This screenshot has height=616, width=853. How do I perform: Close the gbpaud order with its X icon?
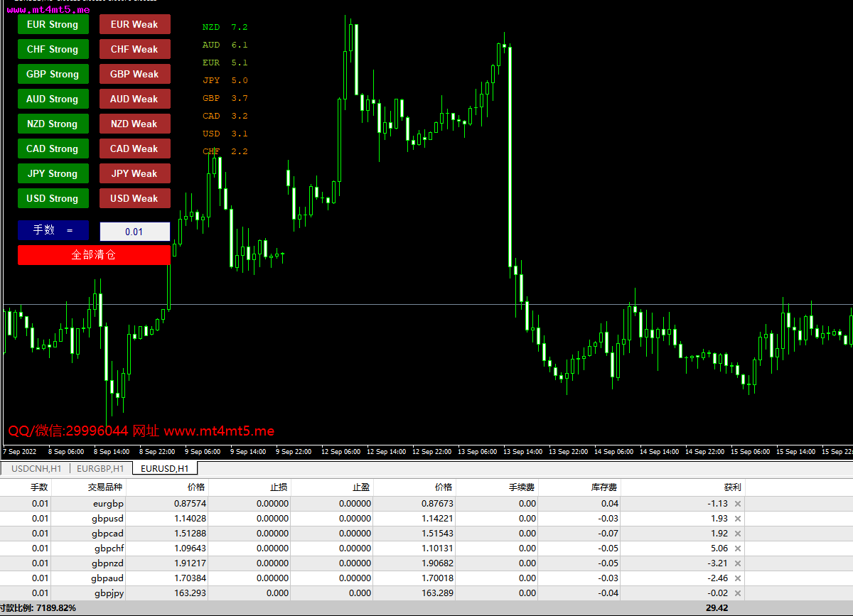point(737,578)
